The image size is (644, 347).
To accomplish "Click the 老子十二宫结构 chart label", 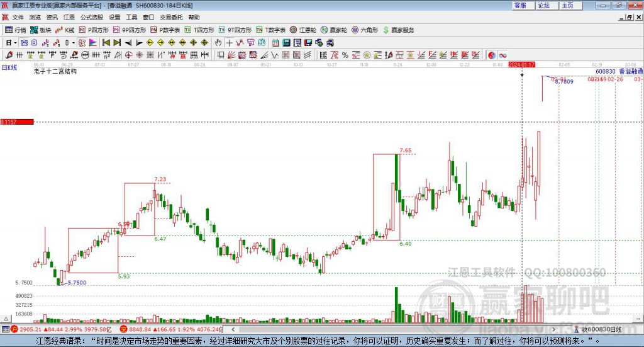I will 55,71.
